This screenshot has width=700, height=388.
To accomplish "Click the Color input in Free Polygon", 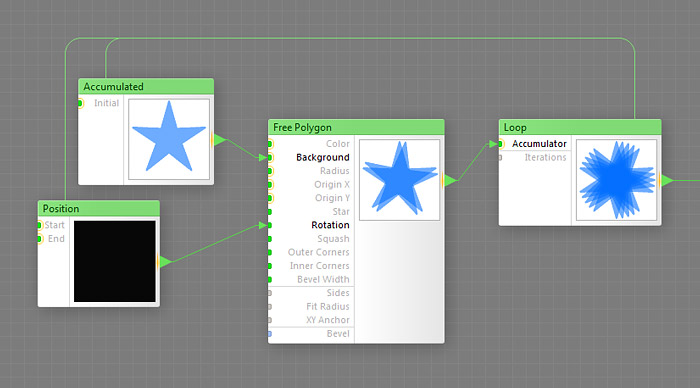I will click(338, 144).
